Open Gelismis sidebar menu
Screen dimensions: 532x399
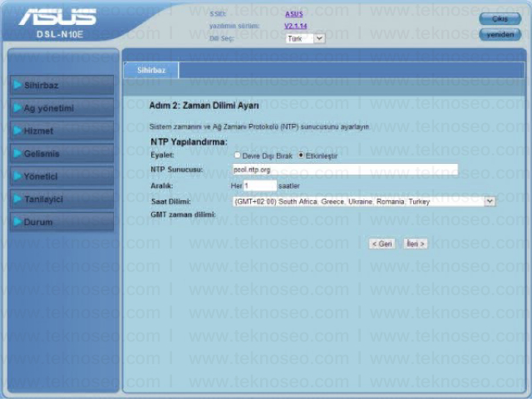pos(62,153)
